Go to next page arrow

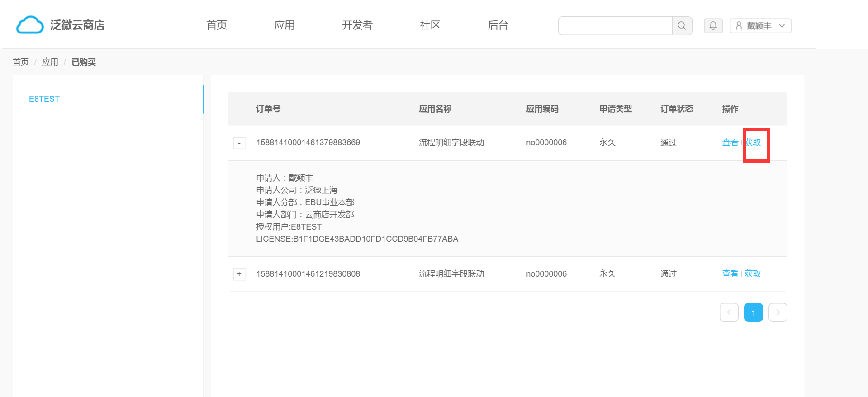(778, 312)
